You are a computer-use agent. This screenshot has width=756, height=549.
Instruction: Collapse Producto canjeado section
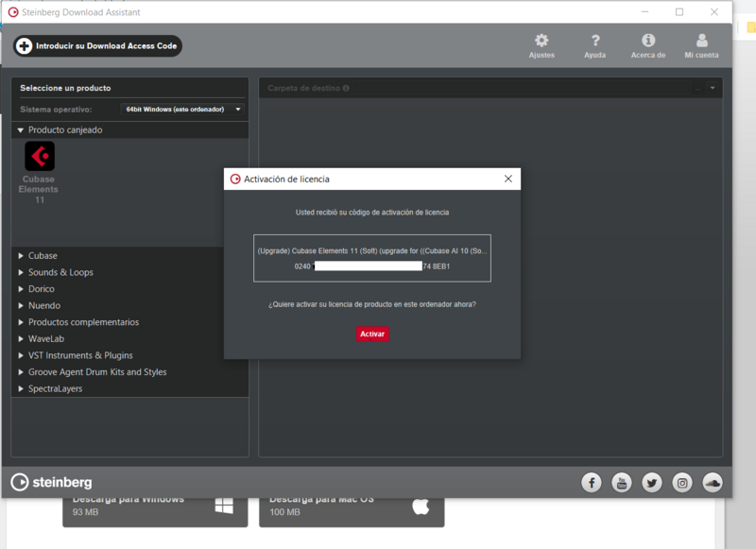click(x=20, y=129)
